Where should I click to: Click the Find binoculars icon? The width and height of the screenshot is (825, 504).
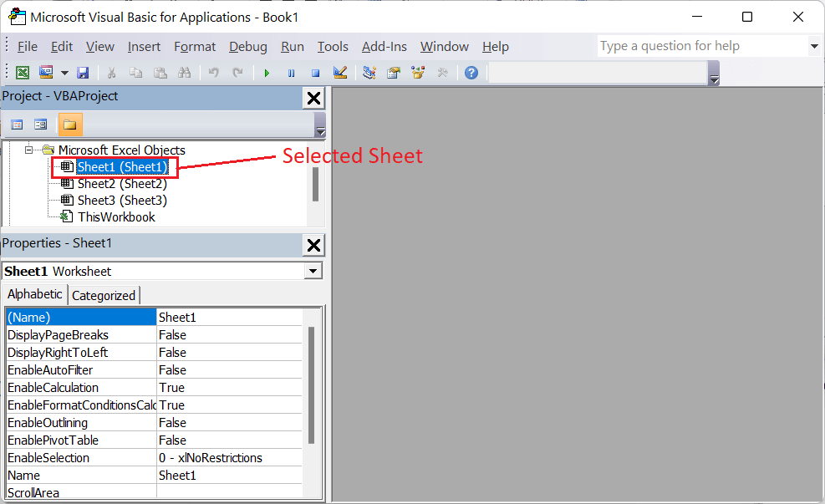pyautogui.click(x=184, y=73)
